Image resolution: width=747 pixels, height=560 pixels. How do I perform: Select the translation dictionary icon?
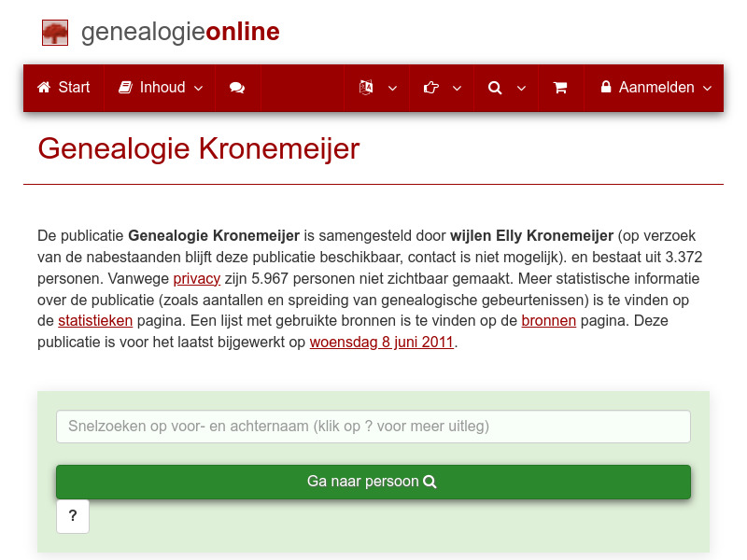[364, 87]
